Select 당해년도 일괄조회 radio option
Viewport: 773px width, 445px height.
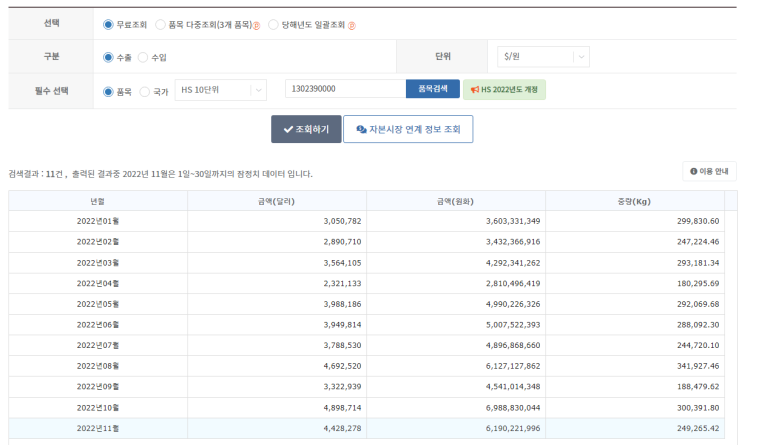click(x=273, y=25)
